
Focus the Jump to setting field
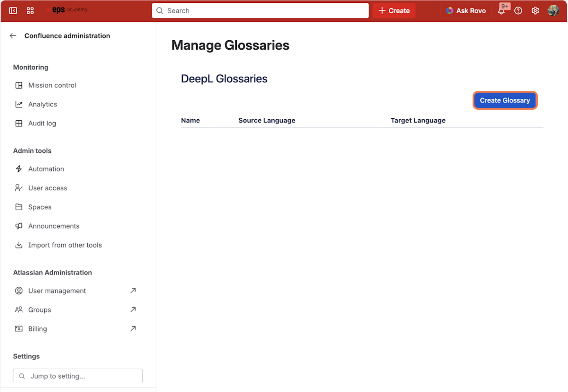(78, 376)
